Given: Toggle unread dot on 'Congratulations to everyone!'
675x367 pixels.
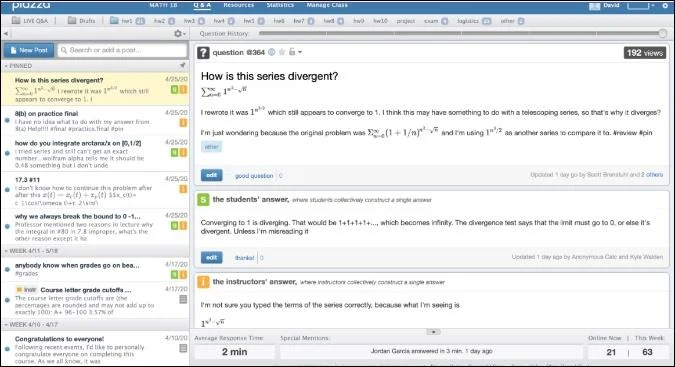Looking at the screenshot, I should 7,349.
